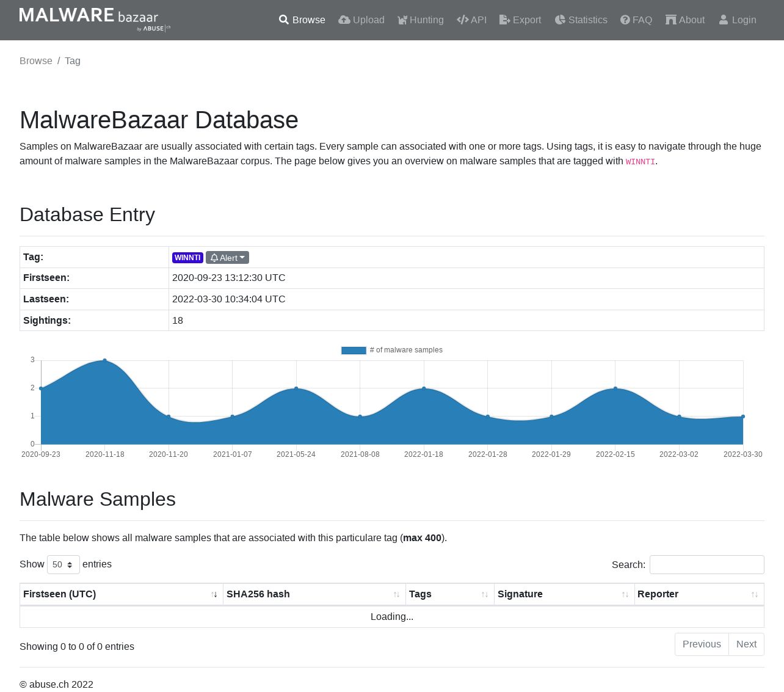Click the Firstseen value 2020-09-23 13:12:30 UTC
Image resolution: width=784 pixels, height=692 pixels.
tap(229, 278)
